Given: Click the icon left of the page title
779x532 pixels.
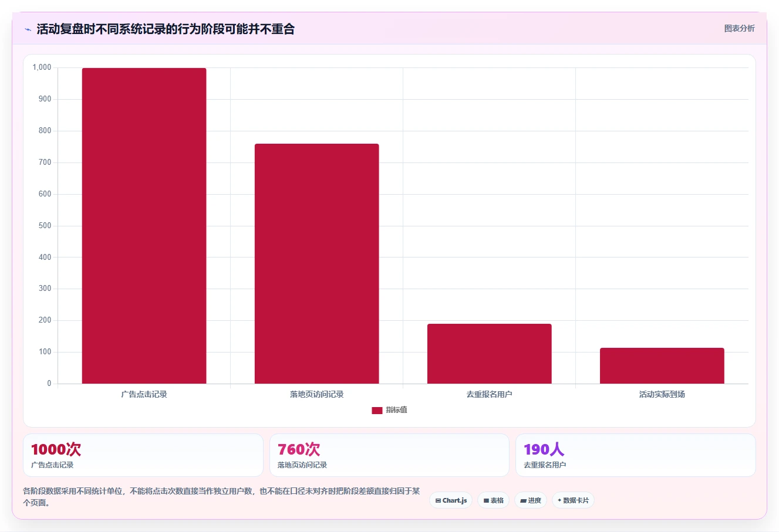Looking at the screenshot, I should [28, 29].
